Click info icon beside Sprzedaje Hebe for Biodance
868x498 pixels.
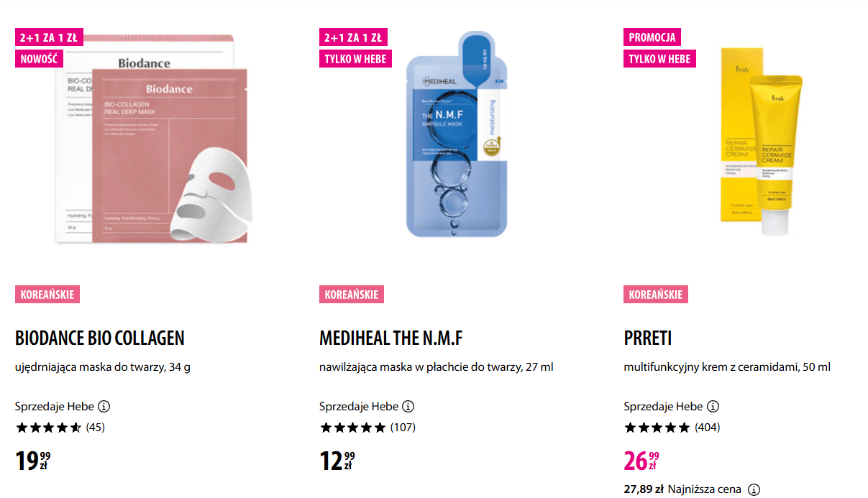[104, 406]
